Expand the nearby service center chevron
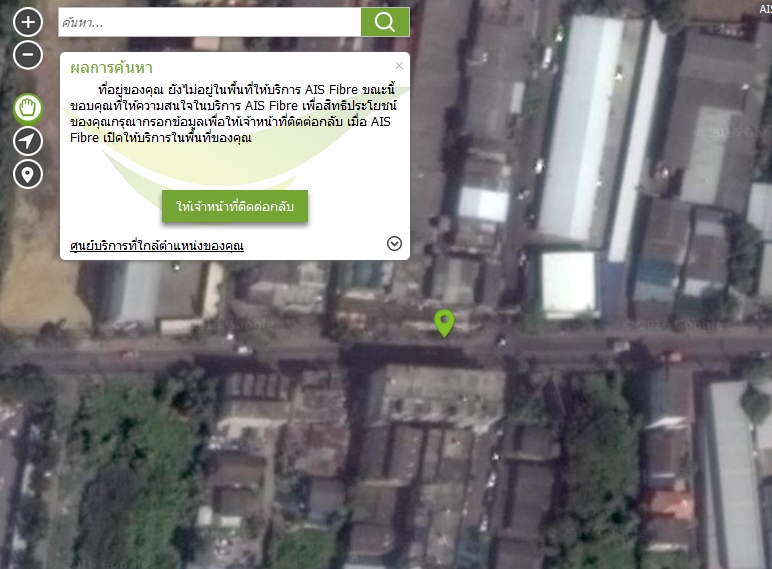The image size is (772, 569). click(394, 243)
